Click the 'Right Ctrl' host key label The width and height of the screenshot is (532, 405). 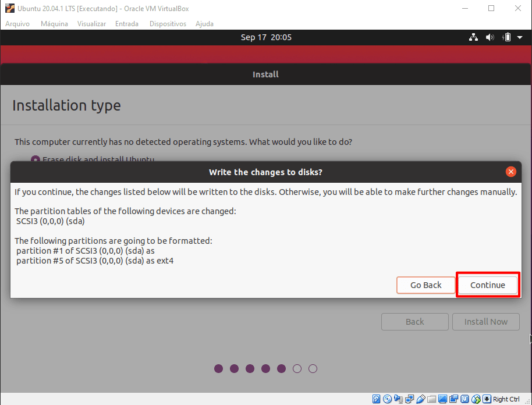click(506, 399)
